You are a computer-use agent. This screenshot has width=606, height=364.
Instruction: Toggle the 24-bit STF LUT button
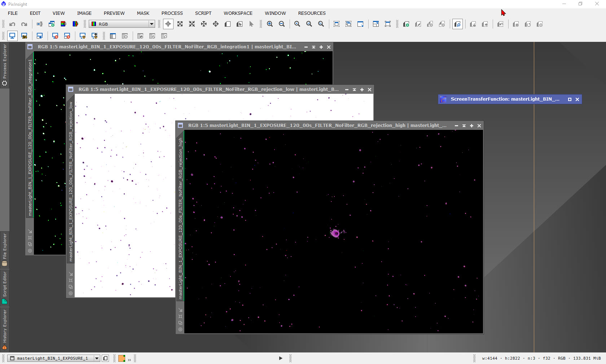coord(24,36)
